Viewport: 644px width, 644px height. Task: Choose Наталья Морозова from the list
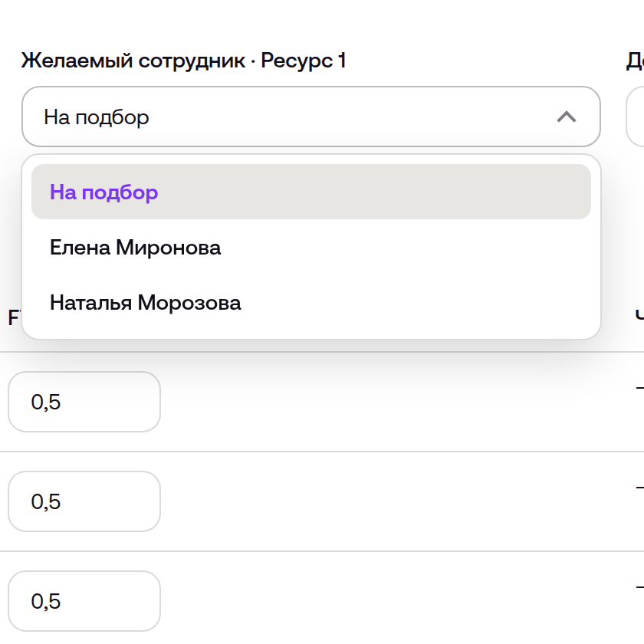tap(311, 303)
